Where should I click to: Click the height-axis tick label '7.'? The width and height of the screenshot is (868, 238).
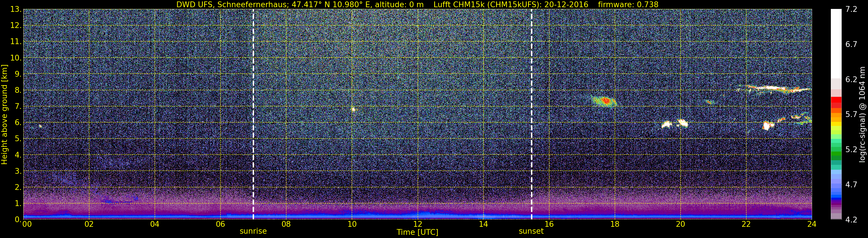[x=18, y=106]
